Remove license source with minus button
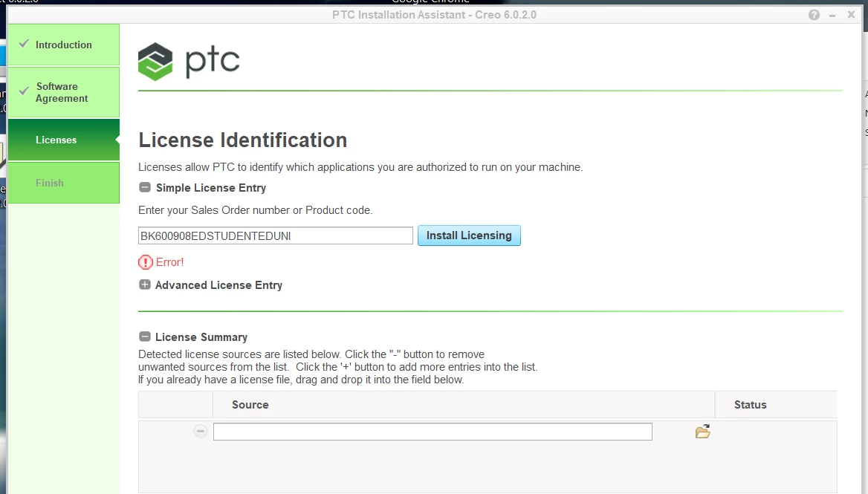This screenshot has width=868, height=494. [201, 431]
